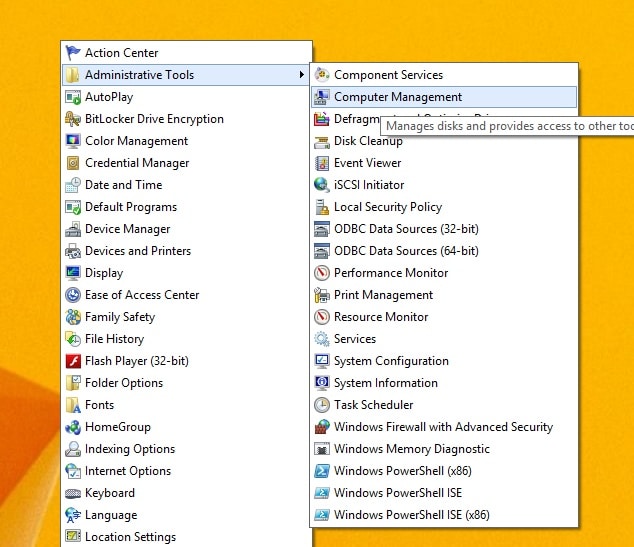Image resolution: width=634 pixels, height=547 pixels.
Task: Open Windows PowerShell ISE entry
Action: [x=444, y=492]
